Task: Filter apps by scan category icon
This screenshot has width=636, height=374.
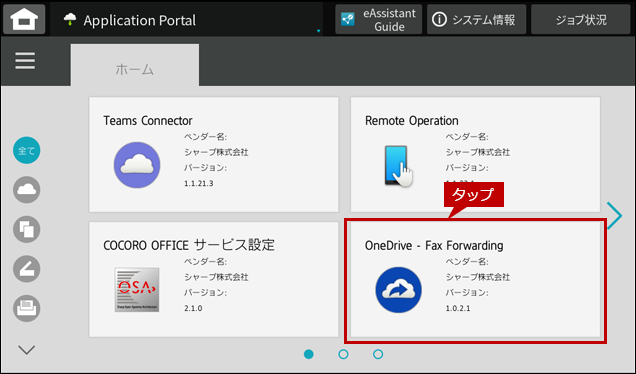Action: (27, 269)
